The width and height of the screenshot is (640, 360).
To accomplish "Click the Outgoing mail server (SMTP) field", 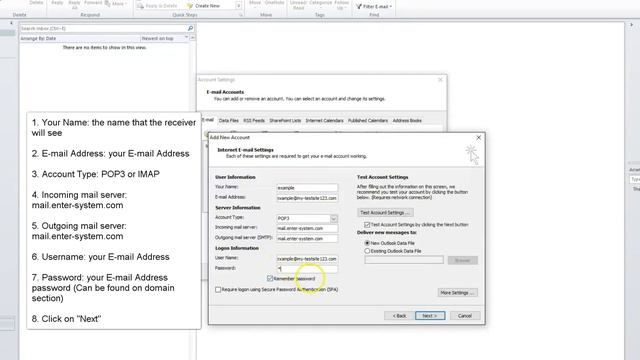I will (x=307, y=238).
